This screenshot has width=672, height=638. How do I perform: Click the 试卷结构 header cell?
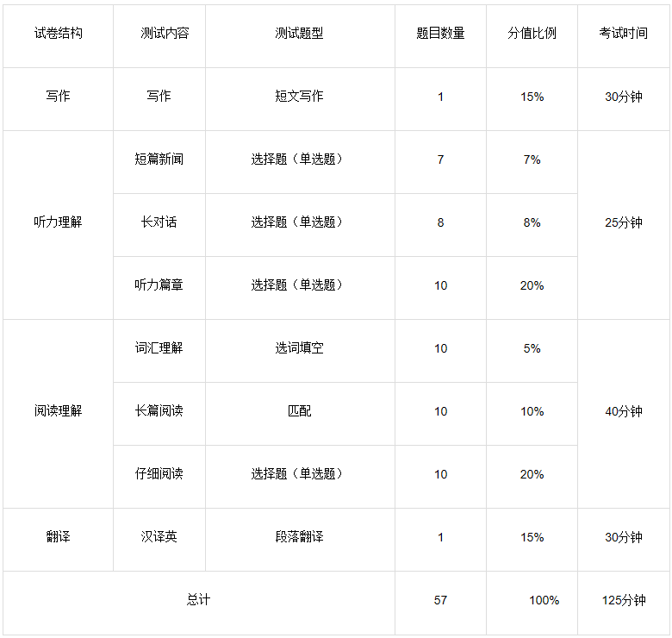[x=58, y=36]
